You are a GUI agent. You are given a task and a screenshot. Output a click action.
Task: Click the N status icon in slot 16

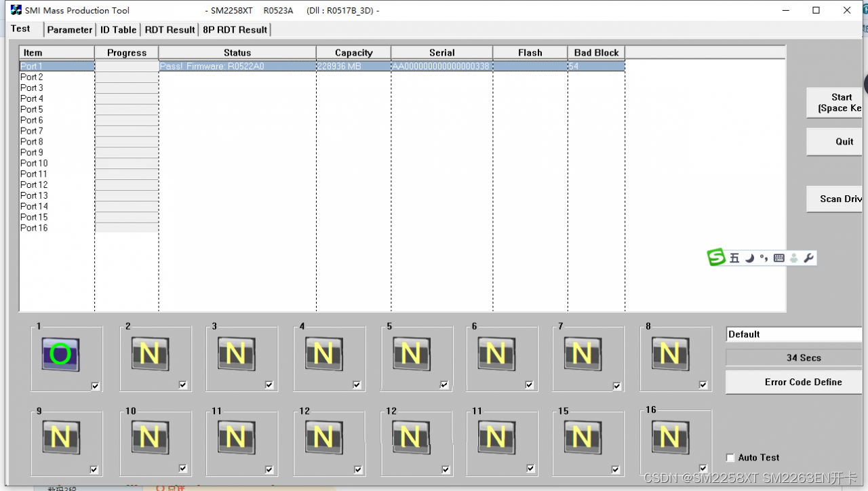670,437
